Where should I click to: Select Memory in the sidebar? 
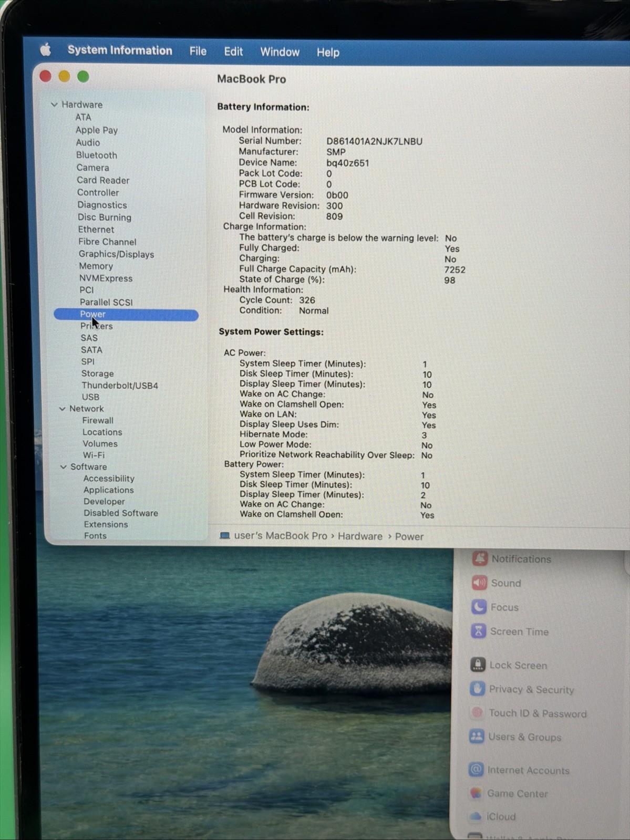pyautogui.click(x=96, y=266)
